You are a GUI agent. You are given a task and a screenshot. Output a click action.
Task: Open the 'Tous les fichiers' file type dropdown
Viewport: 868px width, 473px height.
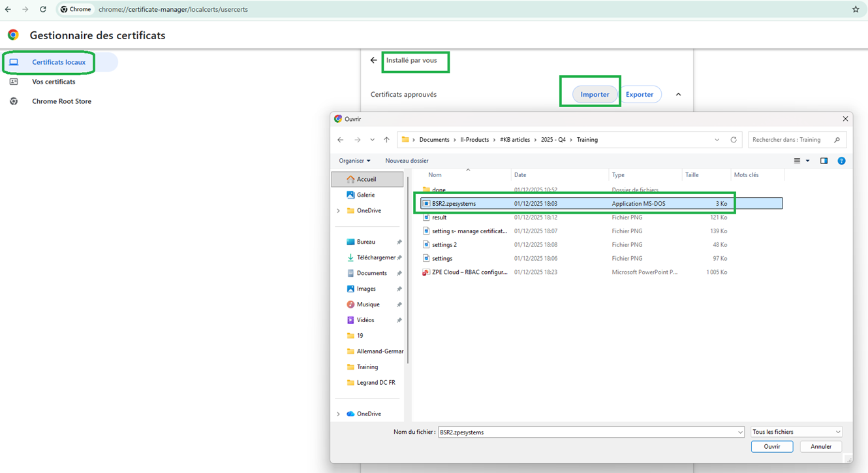tap(796, 432)
